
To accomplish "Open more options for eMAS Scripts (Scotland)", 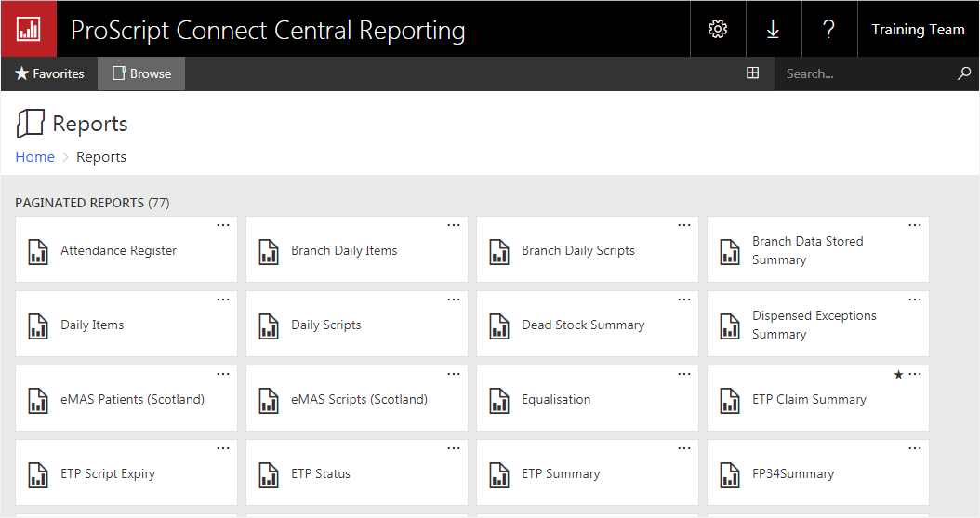I will 454,374.
